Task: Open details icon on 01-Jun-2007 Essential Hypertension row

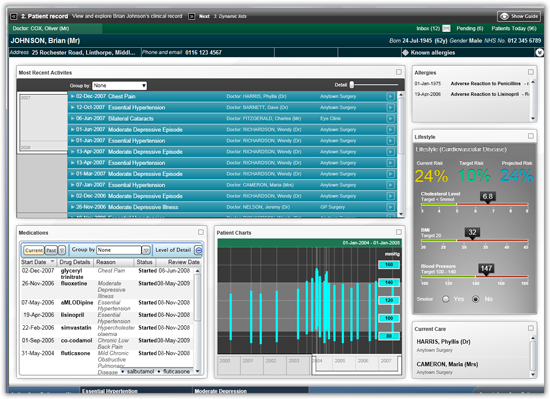Action: coord(390,141)
